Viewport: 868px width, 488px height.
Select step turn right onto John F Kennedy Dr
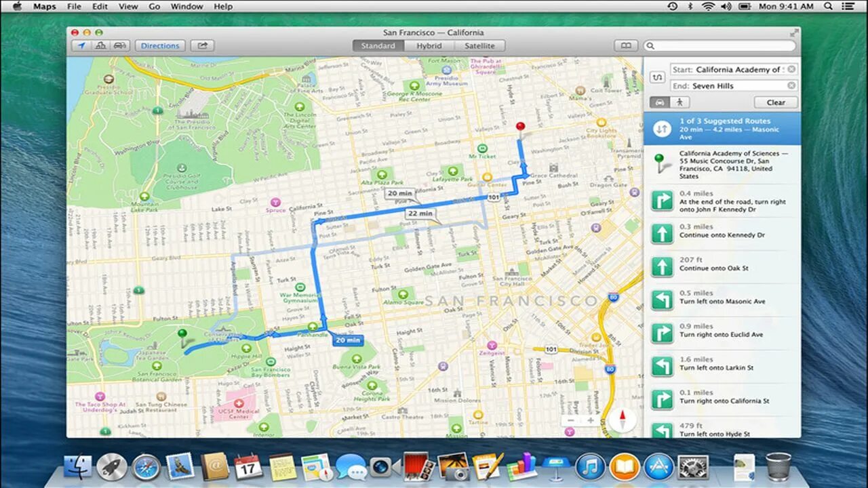click(x=722, y=201)
